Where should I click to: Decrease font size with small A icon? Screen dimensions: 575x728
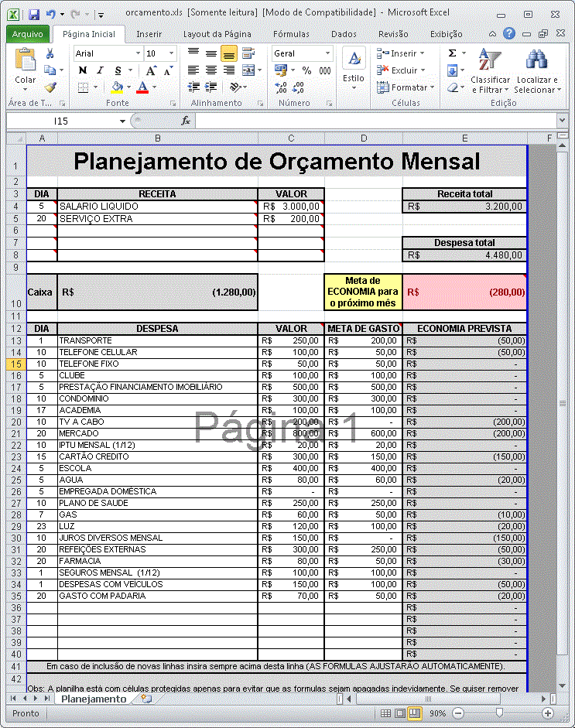pyautogui.click(x=168, y=70)
